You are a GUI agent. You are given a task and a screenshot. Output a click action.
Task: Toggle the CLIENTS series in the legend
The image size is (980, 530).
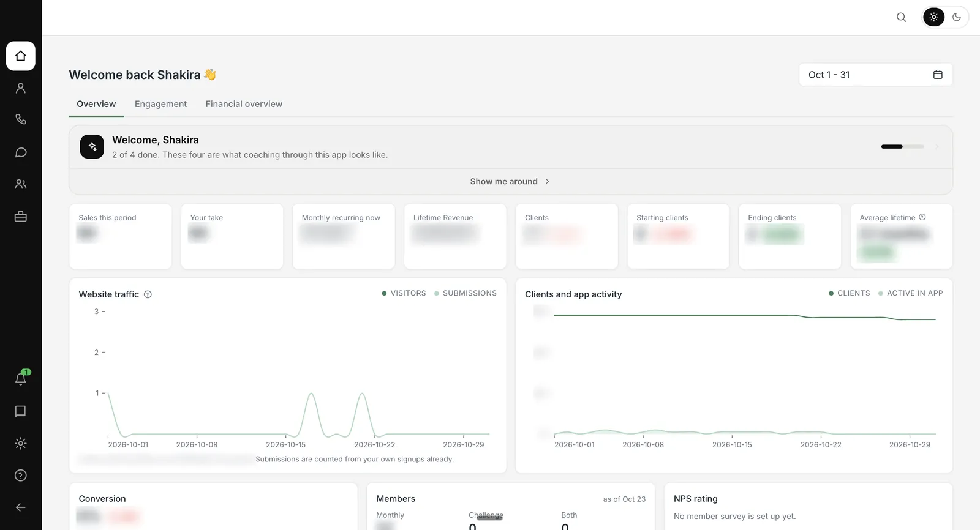click(849, 293)
